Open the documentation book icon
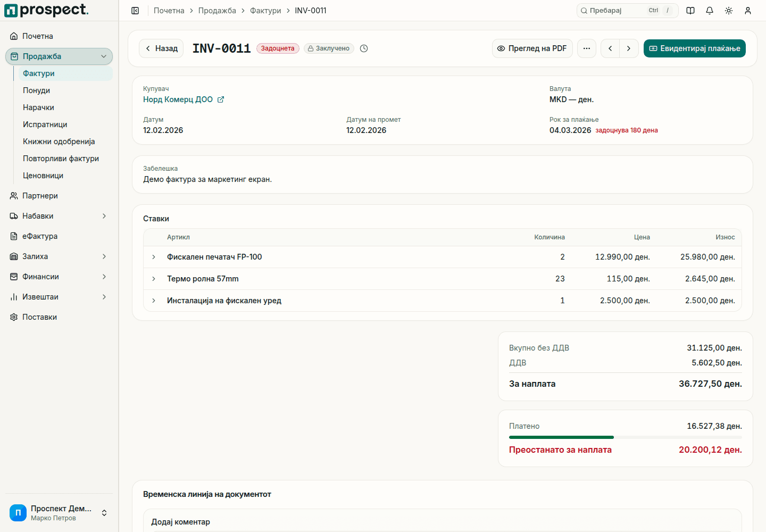Image resolution: width=766 pixels, height=532 pixels. click(x=690, y=11)
